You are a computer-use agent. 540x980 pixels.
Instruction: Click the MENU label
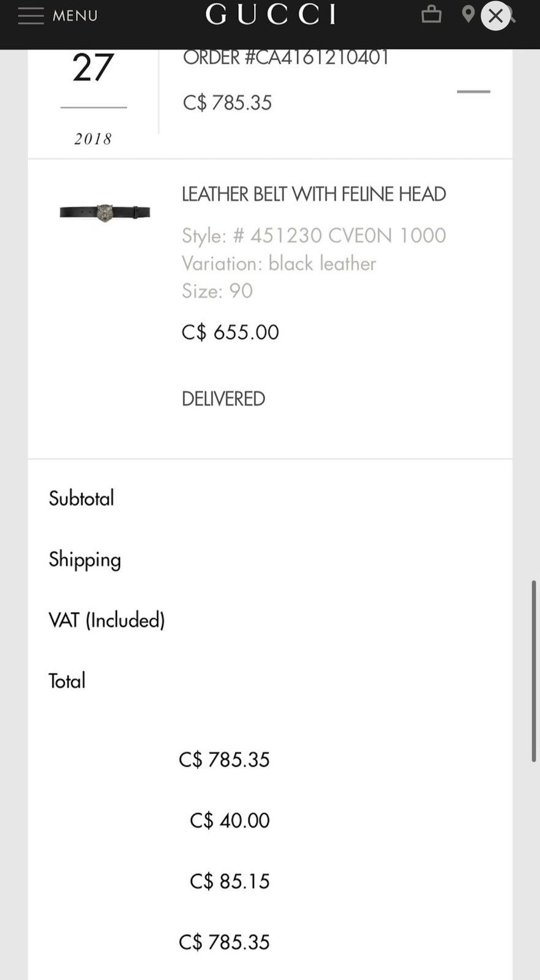pos(75,15)
